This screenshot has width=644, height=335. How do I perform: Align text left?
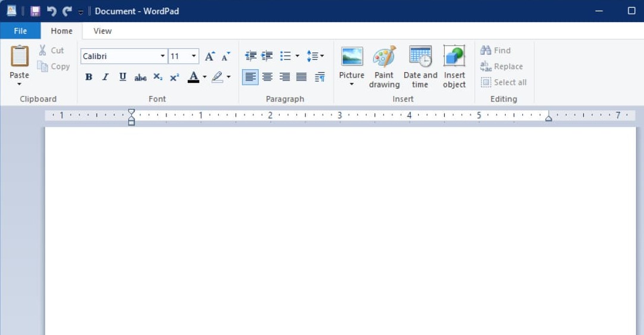(x=250, y=77)
